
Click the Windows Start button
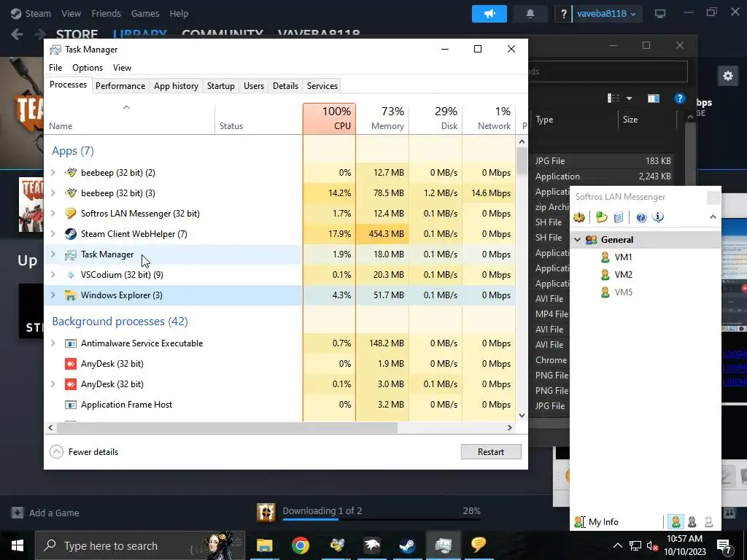18,545
